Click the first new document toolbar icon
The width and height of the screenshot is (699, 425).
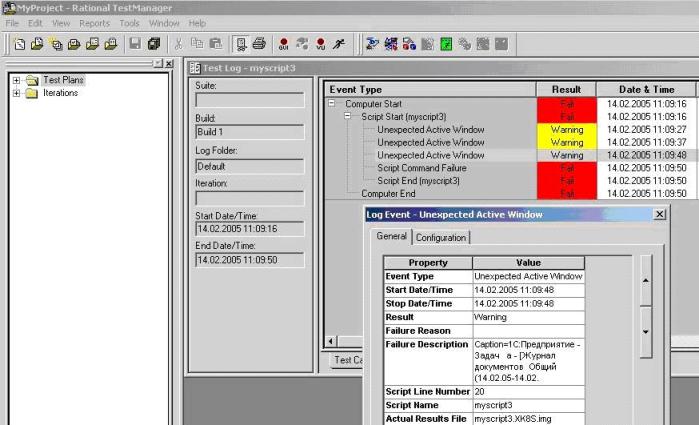pyautogui.click(x=20, y=44)
